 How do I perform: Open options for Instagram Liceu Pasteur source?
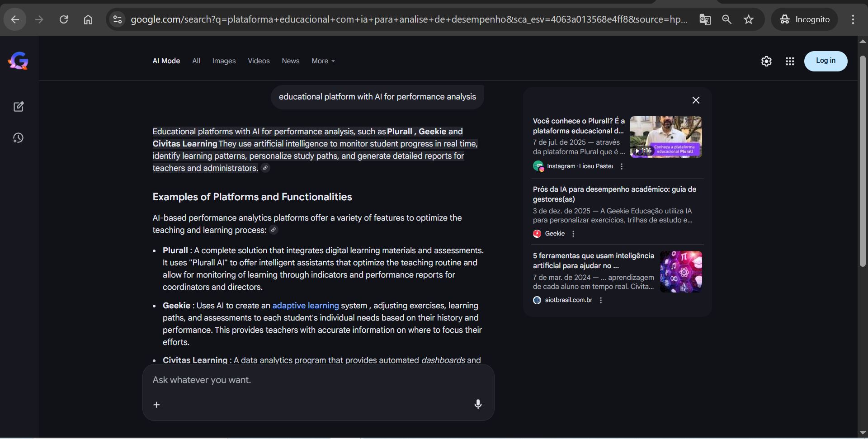(622, 166)
